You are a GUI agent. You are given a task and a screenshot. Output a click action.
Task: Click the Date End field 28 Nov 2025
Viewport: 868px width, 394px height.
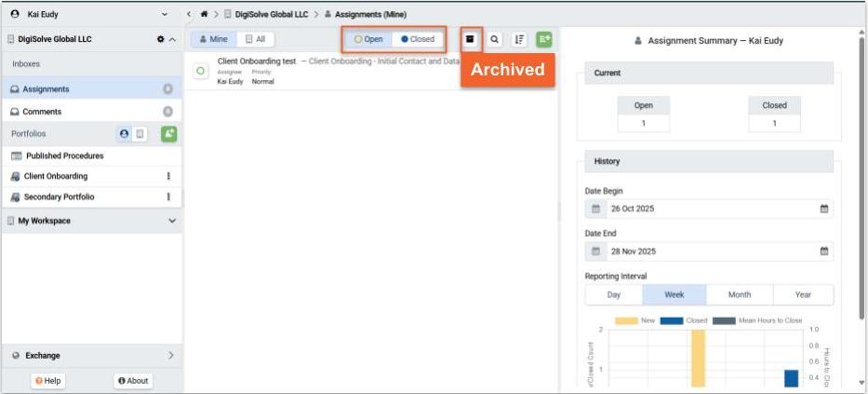(709, 251)
